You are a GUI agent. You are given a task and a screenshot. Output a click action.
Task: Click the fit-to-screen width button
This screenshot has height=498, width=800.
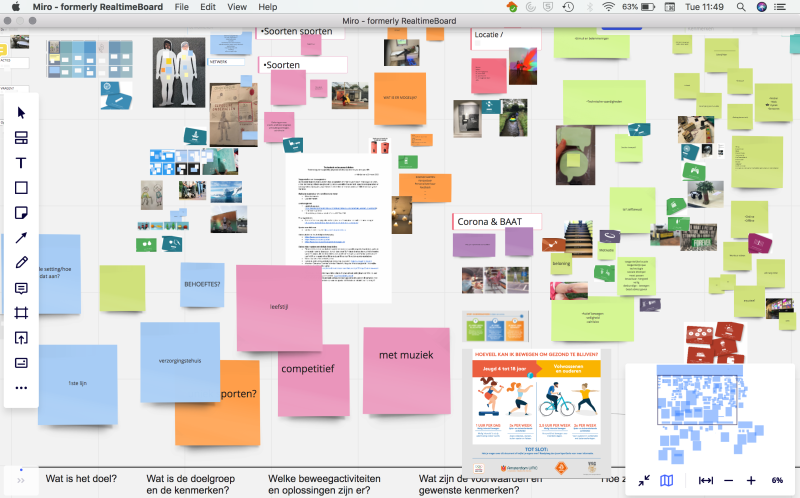click(706, 481)
